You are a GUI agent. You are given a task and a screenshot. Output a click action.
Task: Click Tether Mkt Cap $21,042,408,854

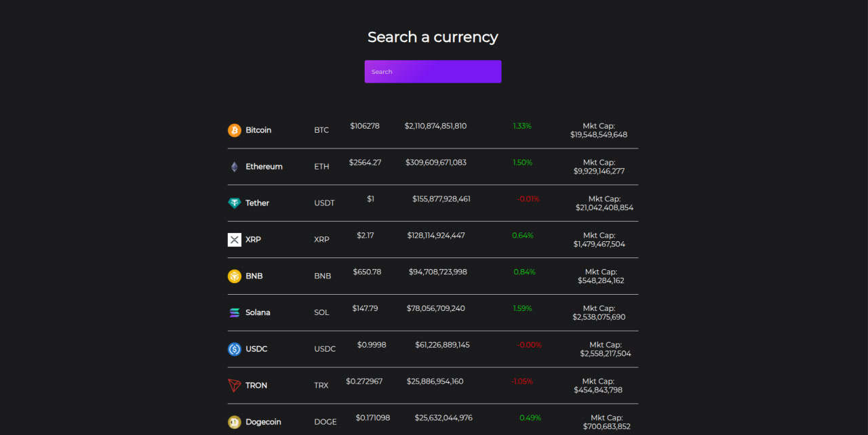(604, 203)
